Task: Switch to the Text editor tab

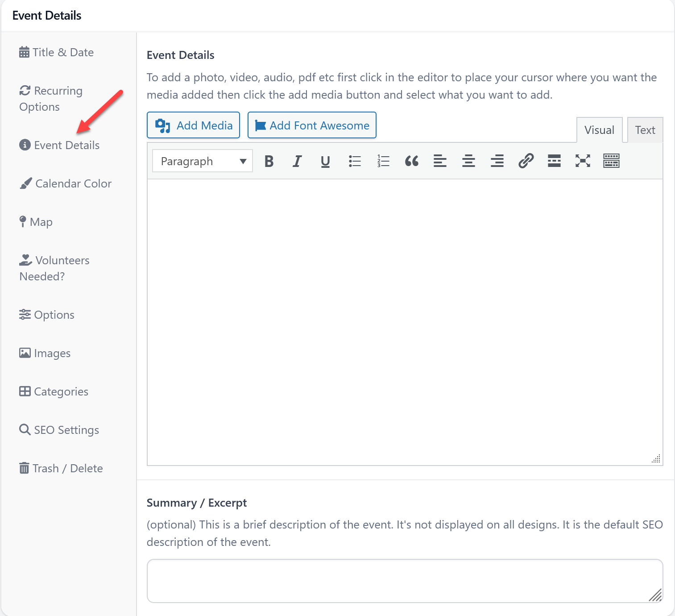Action: [x=645, y=130]
